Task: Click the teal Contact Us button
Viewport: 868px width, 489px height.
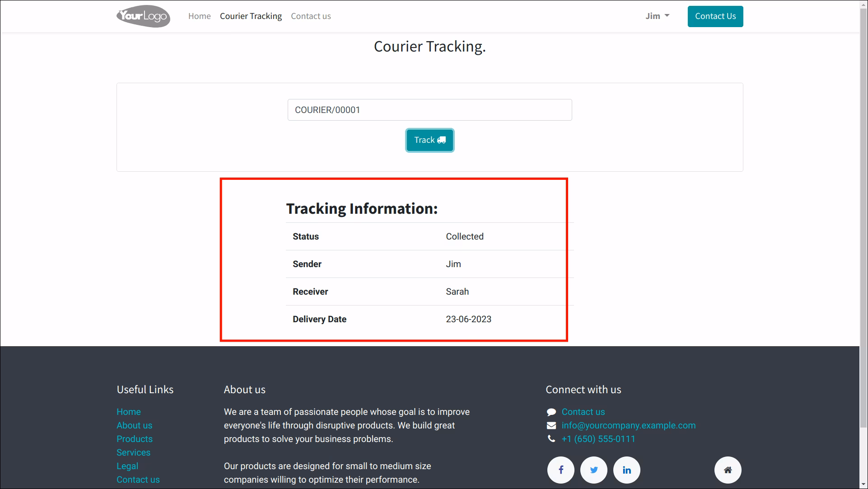Action: coord(715,16)
